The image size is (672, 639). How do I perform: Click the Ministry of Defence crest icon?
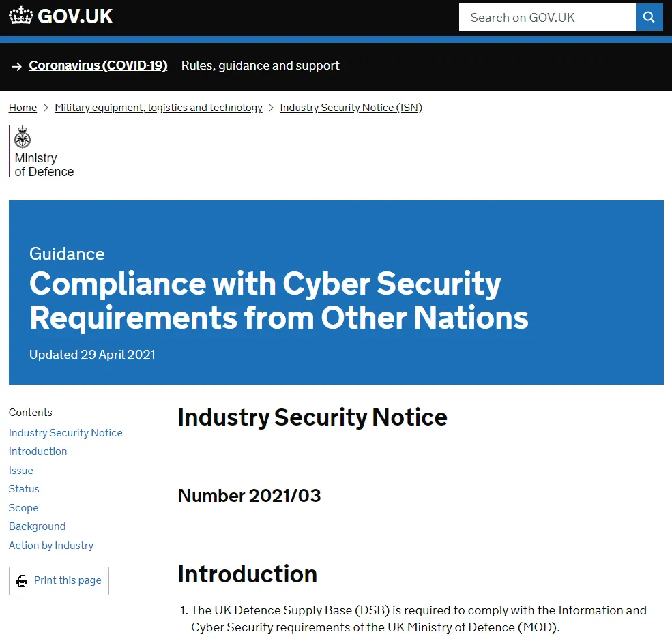click(x=23, y=137)
